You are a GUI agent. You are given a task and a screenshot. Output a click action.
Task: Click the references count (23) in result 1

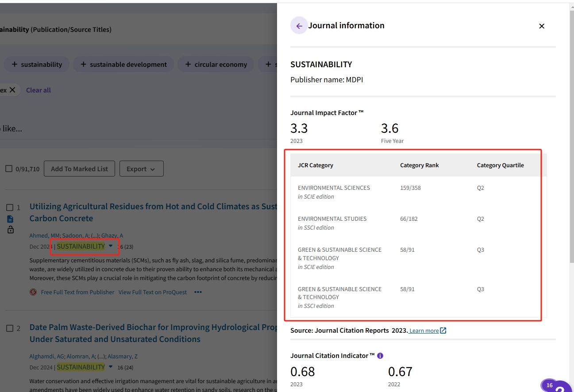[x=128, y=246]
